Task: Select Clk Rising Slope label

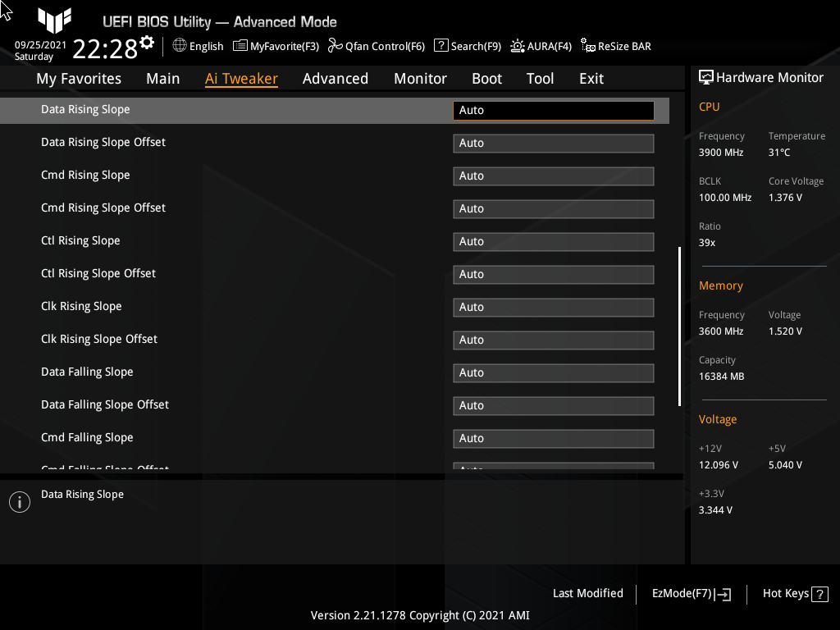Action: (x=81, y=307)
